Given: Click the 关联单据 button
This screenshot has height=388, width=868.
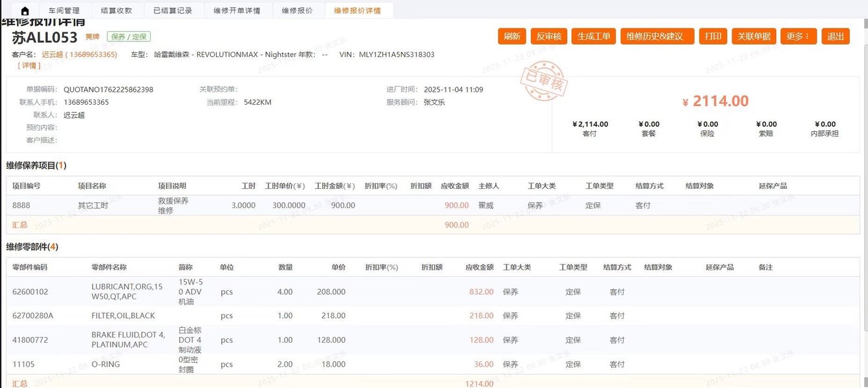Looking at the screenshot, I should (754, 36).
